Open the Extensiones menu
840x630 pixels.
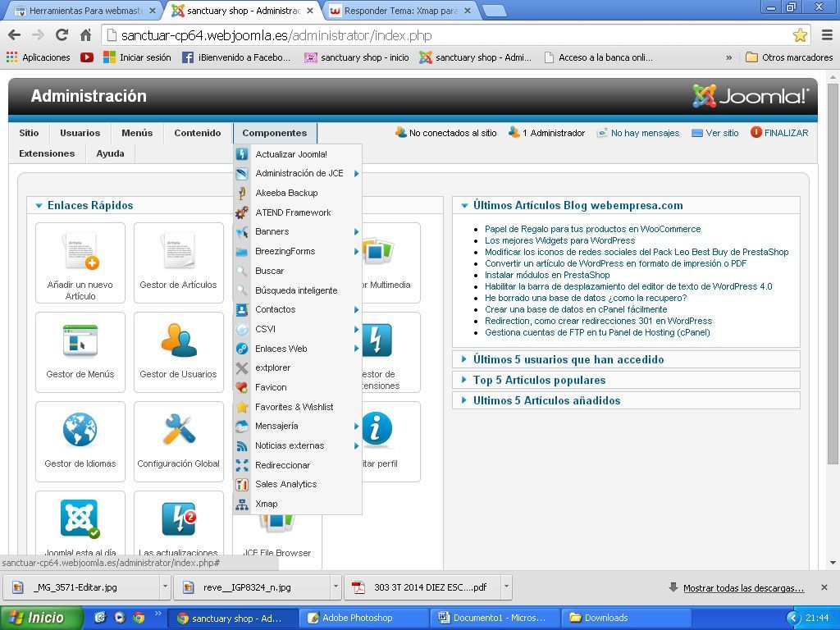click(x=47, y=153)
